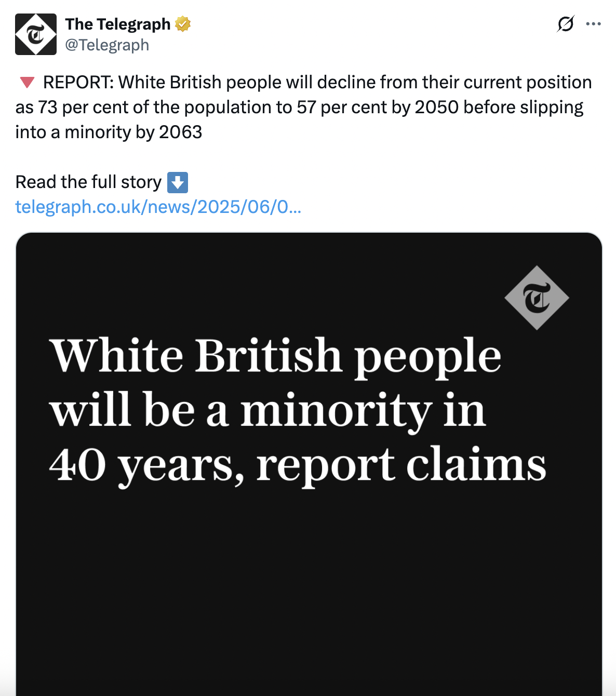
Task: Click "40 years, report claims" headline line
Action: 298,465
